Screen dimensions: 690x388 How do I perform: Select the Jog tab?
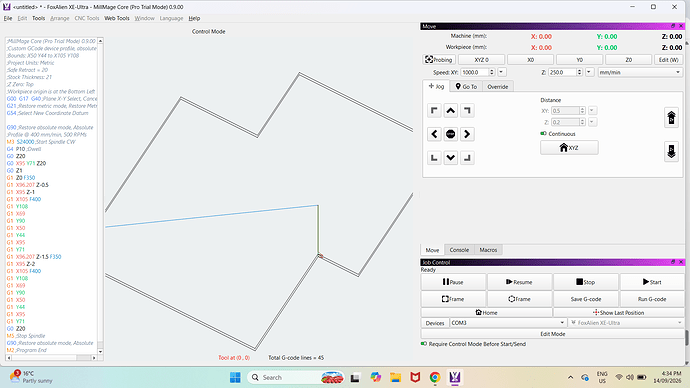click(436, 86)
